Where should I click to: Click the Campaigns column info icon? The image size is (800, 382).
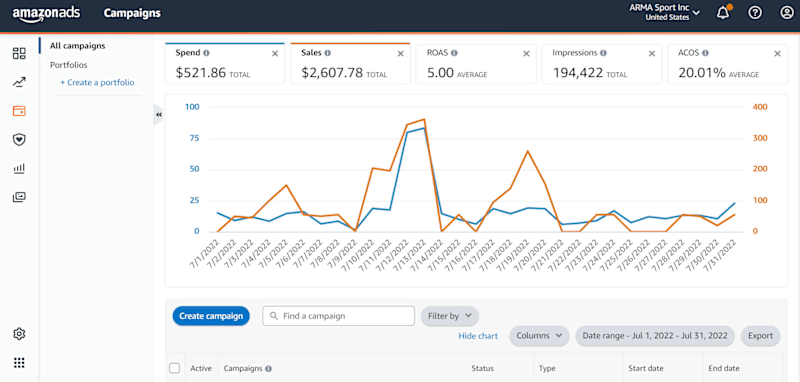(x=268, y=368)
